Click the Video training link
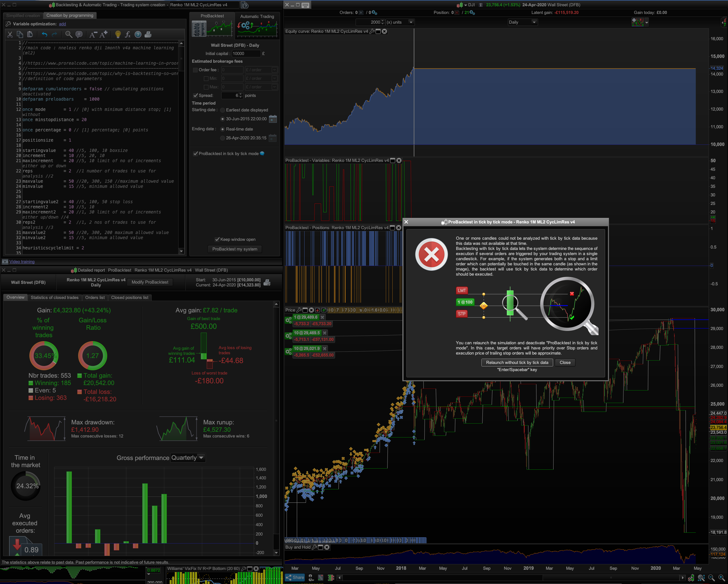The width and height of the screenshot is (728, 584). pos(22,262)
